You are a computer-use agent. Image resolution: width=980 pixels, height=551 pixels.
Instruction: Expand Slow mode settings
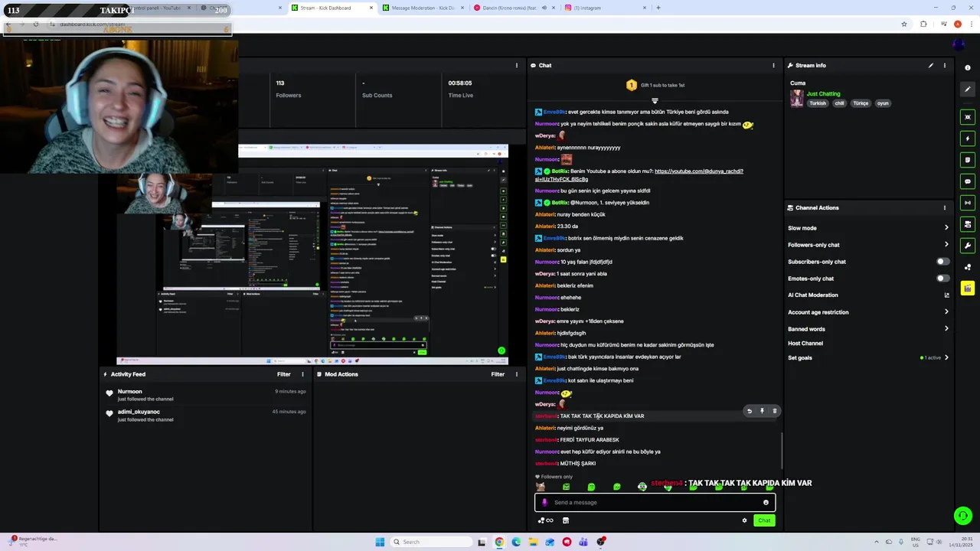point(946,228)
